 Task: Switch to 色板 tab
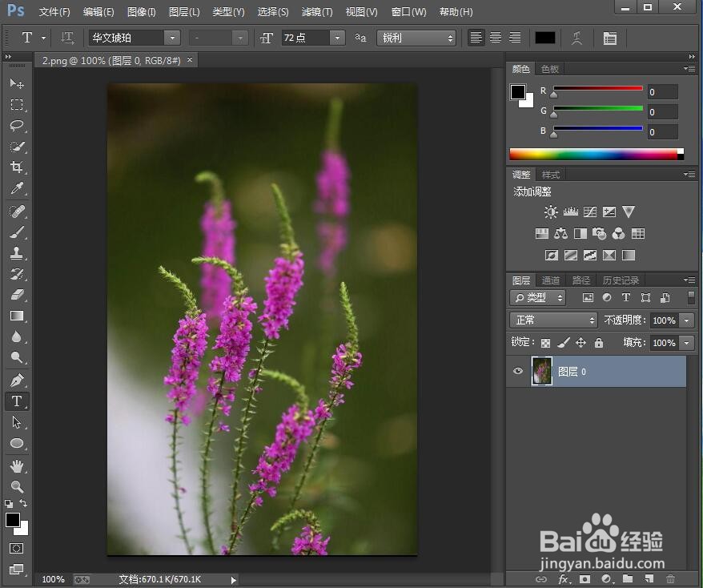(549, 69)
